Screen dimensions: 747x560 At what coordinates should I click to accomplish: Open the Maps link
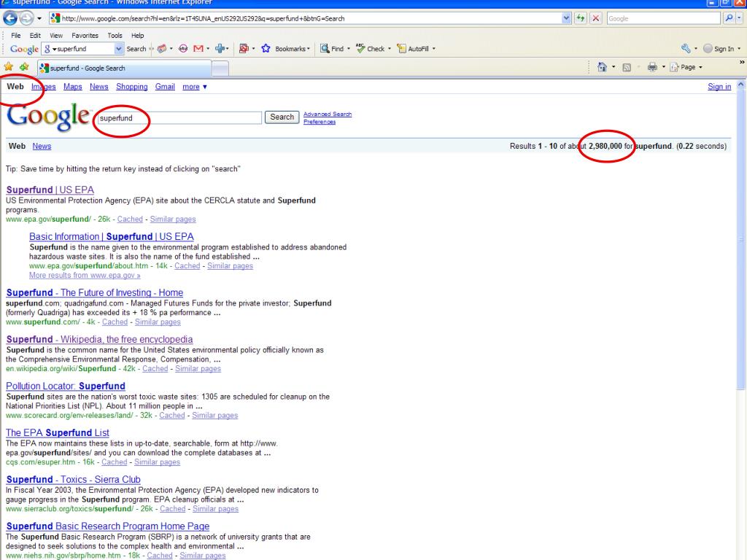click(x=72, y=87)
